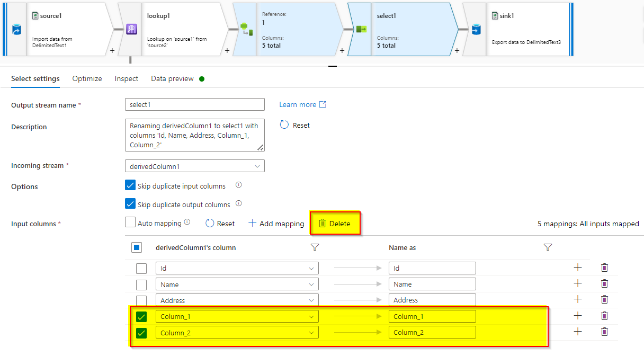Edit the Name as field for Address
The width and height of the screenshot is (644, 356).
(x=432, y=300)
